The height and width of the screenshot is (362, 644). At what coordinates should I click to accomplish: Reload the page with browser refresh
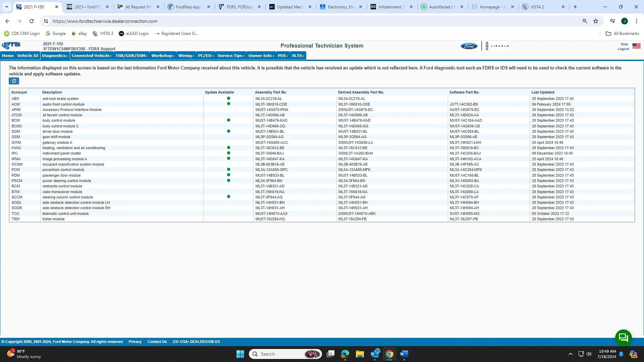32,21
